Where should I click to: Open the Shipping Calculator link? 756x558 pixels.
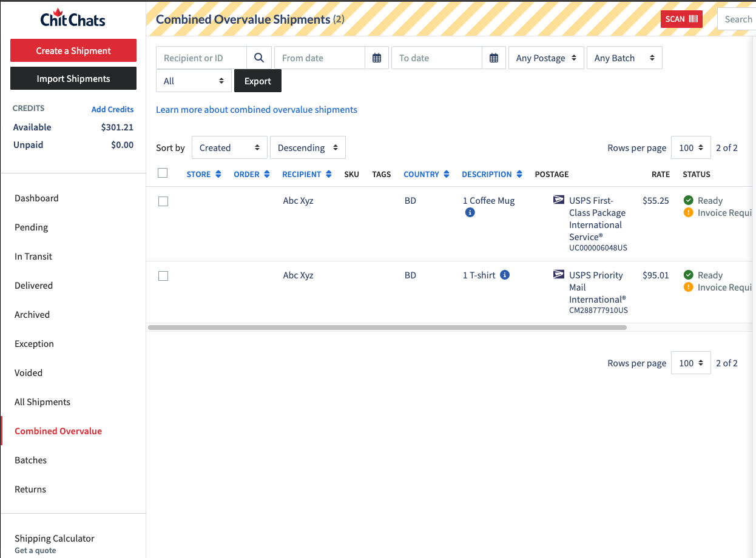[55, 539]
